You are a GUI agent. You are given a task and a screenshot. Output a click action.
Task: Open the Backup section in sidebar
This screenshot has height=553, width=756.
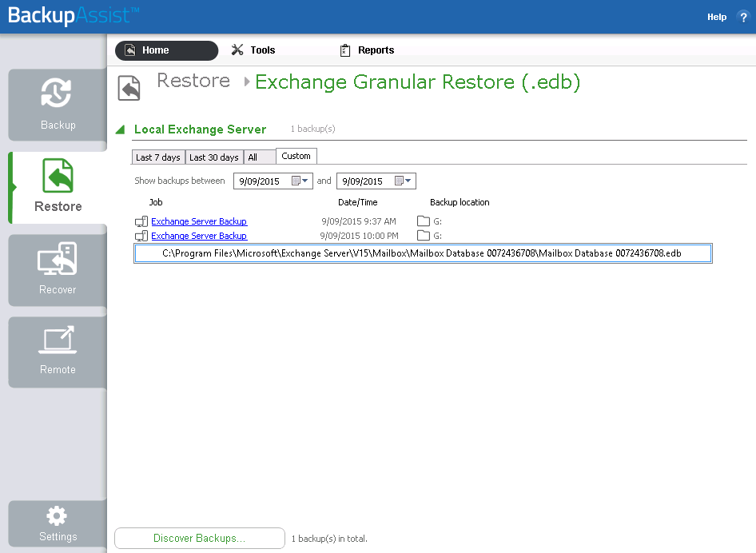[x=58, y=105]
